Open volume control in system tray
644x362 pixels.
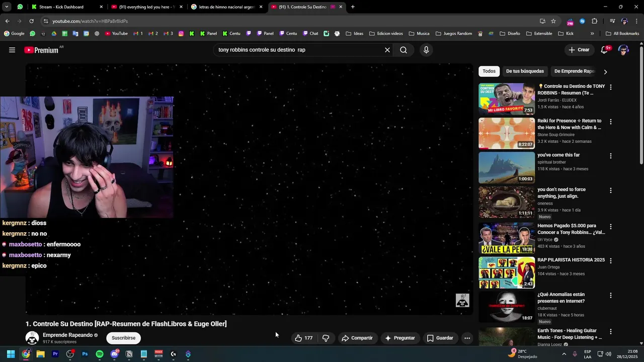click(x=608, y=354)
